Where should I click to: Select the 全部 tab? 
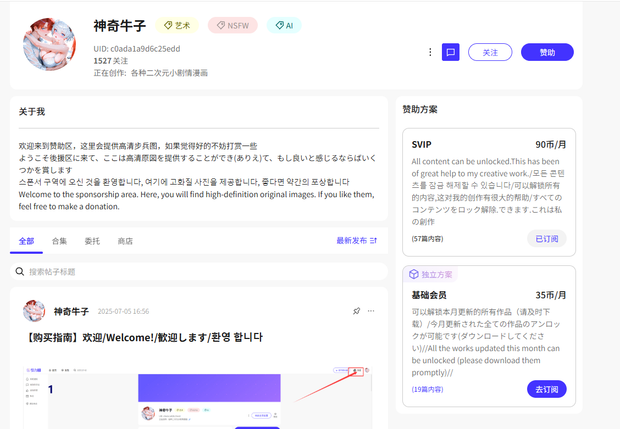26,241
